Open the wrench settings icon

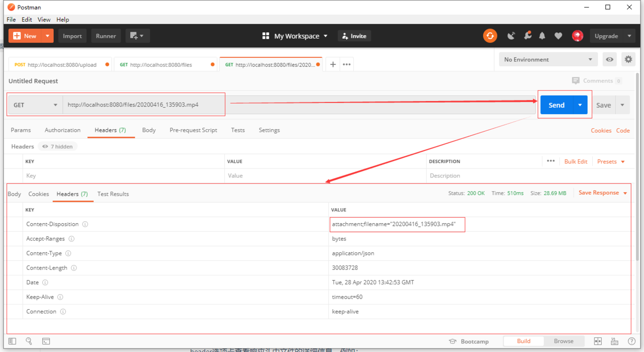click(527, 36)
